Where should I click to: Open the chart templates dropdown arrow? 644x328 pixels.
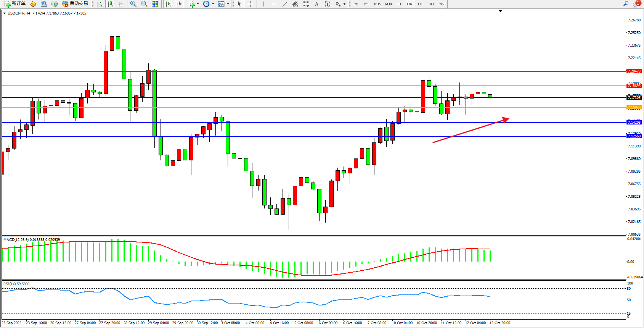pyautogui.click(x=228, y=4)
